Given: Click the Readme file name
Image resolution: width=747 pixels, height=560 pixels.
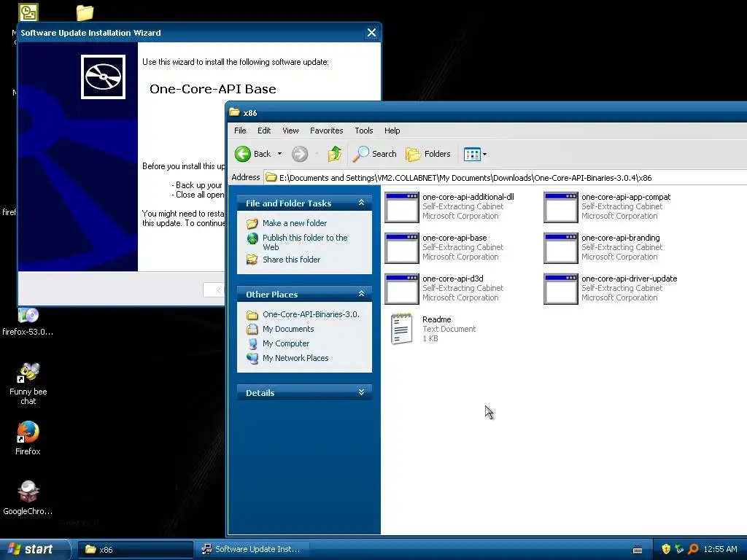Looking at the screenshot, I should click(436, 319).
